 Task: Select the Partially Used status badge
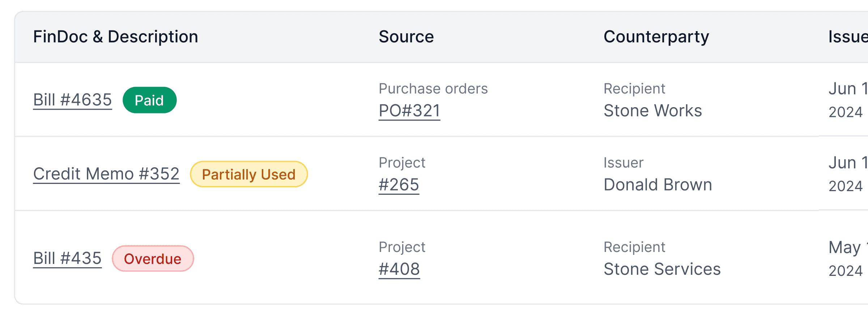(248, 174)
